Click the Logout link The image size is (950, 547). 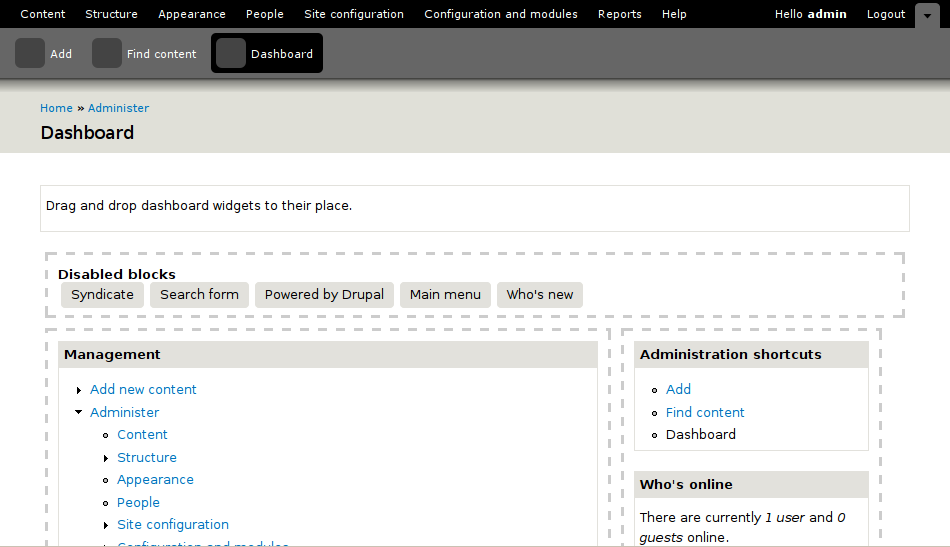886,14
